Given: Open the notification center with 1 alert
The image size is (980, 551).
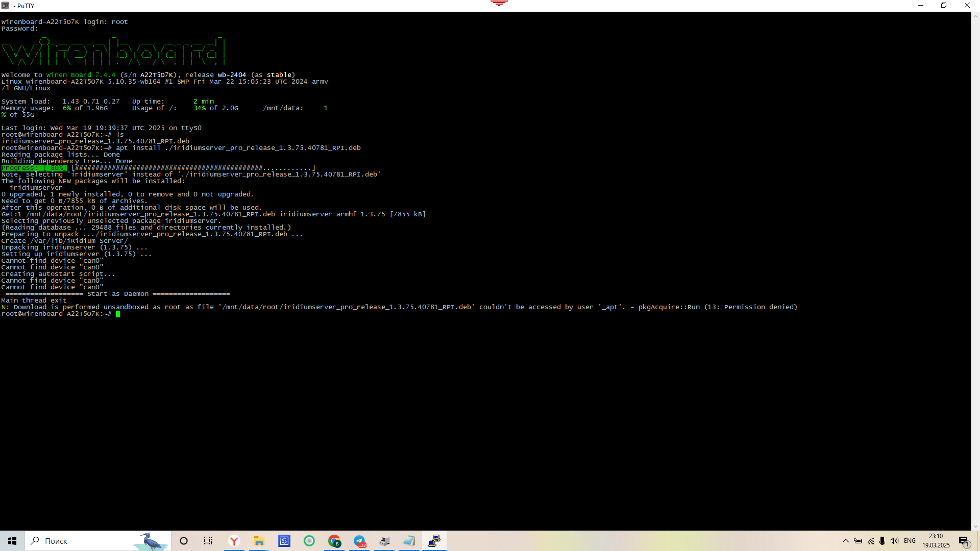Looking at the screenshot, I should coord(964,541).
